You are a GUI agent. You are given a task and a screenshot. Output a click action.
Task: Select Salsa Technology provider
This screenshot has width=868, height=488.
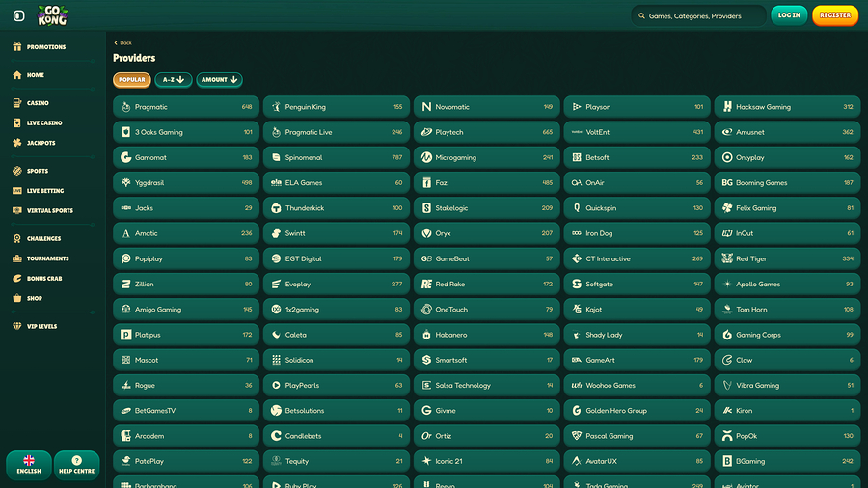487,385
